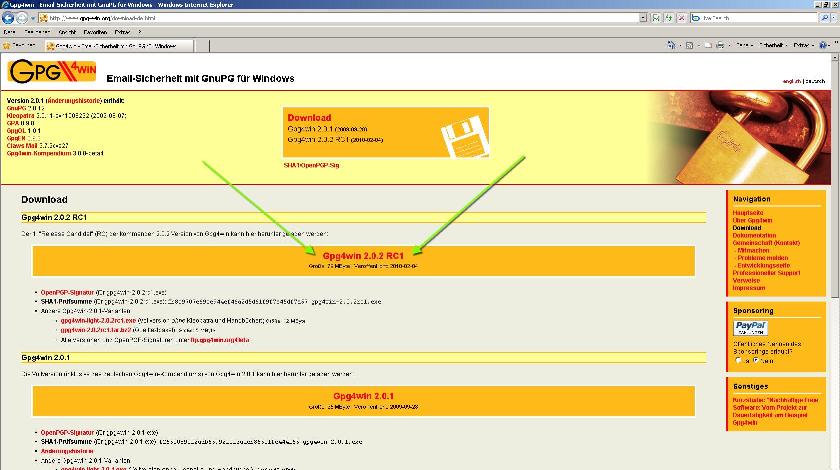Click Änderungshistorie link under 2.0.1 section
Screen dimensions: 840x470
67,451
